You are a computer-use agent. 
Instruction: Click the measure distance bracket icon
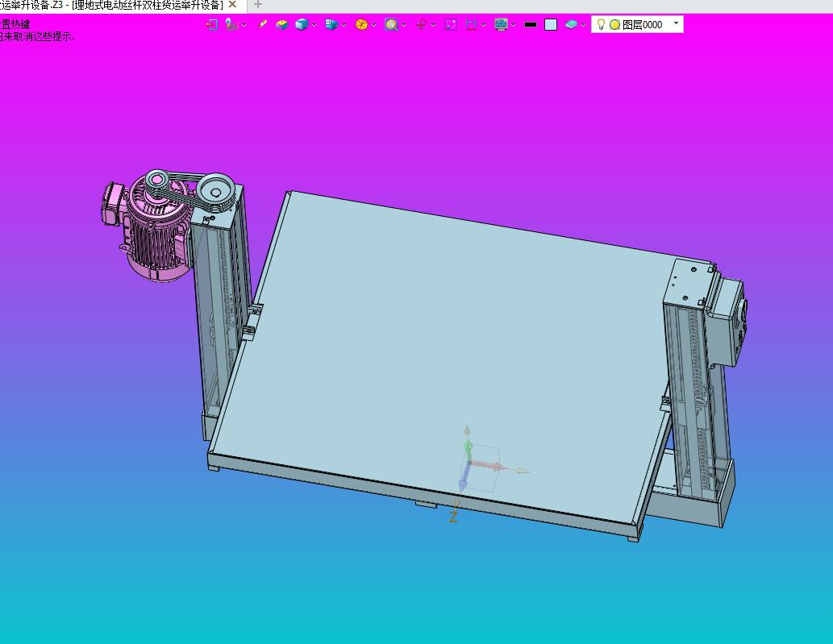tap(471, 24)
